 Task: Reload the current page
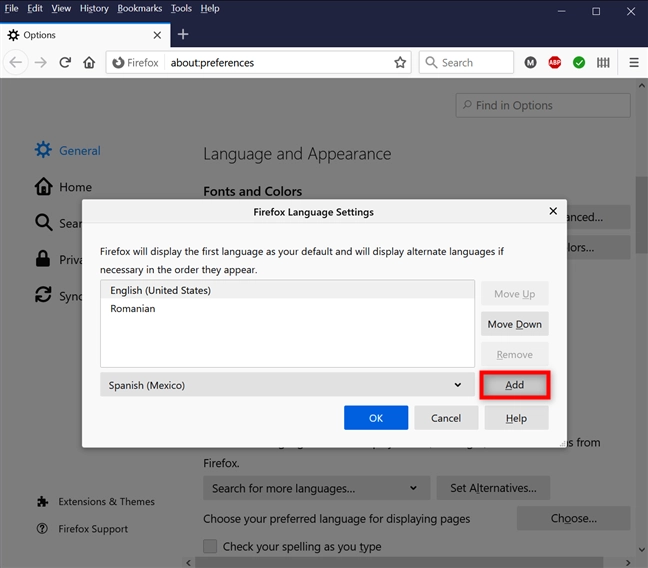point(65,62)
